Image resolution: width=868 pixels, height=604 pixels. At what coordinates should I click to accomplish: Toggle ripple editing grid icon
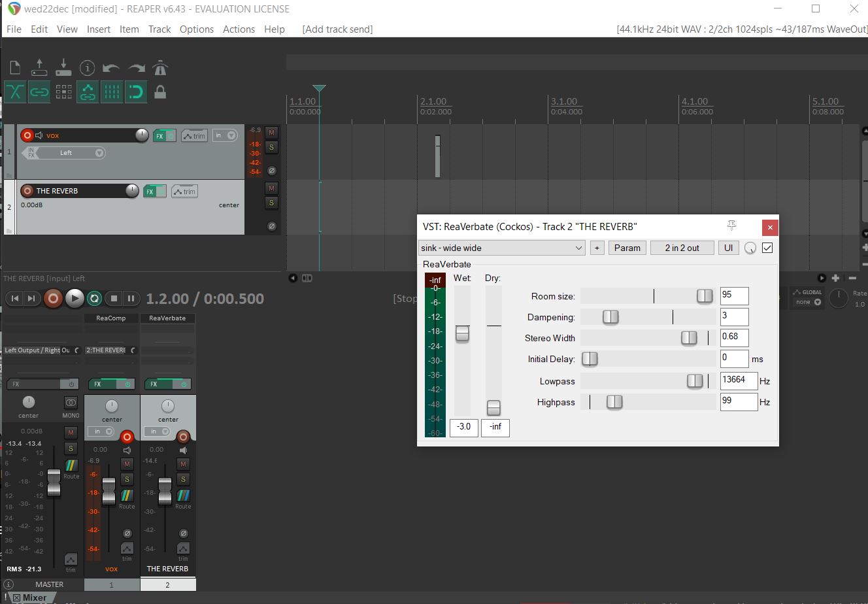pos(63,92)
